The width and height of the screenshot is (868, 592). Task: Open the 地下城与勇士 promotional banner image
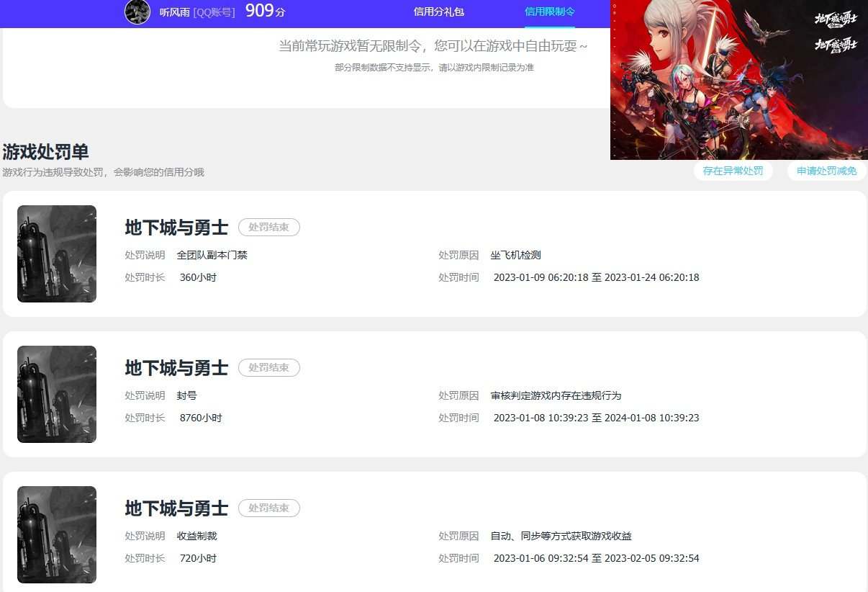coord(739,80)
